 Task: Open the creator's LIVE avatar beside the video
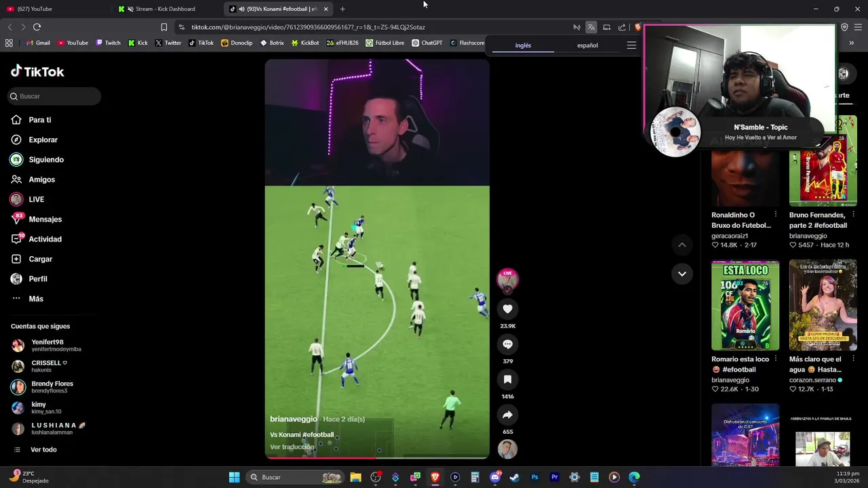pos(507,279)
